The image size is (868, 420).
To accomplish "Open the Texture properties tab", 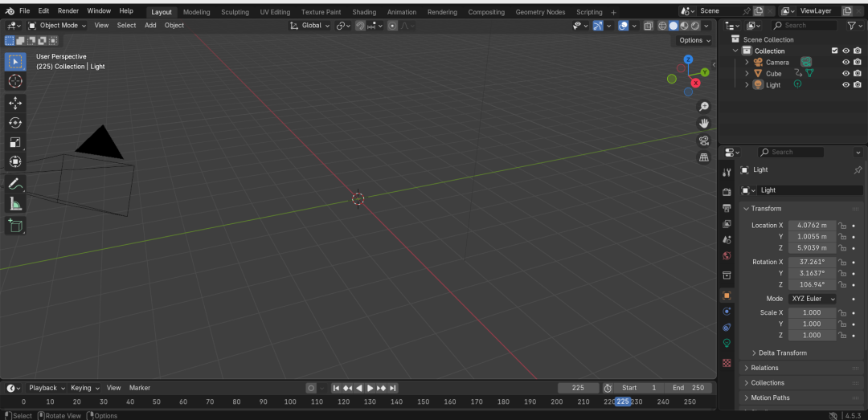I will [x=727, y=363].
